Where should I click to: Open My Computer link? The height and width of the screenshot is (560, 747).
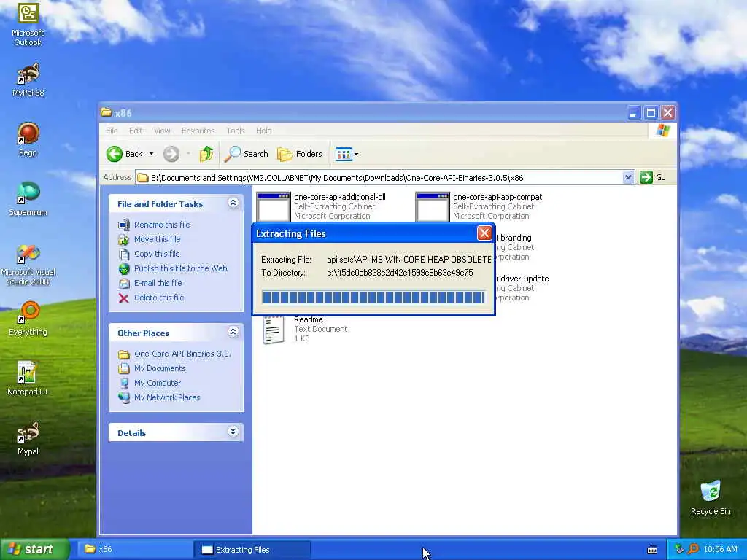[158, 383]
